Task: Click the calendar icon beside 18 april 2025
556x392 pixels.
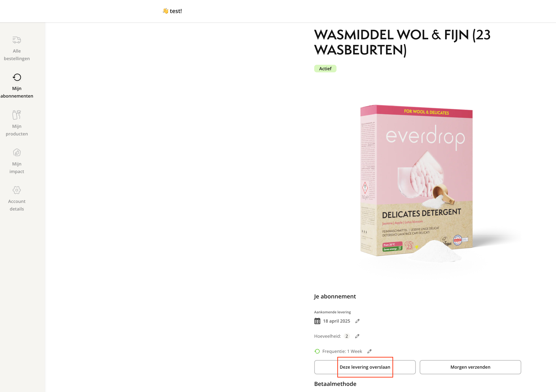Action: (x=317, y=321)
